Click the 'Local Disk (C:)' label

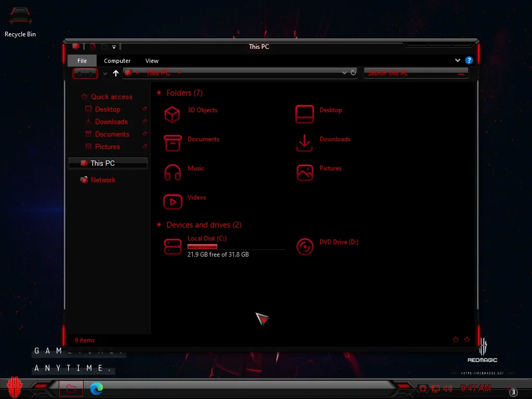pos(207,238)
